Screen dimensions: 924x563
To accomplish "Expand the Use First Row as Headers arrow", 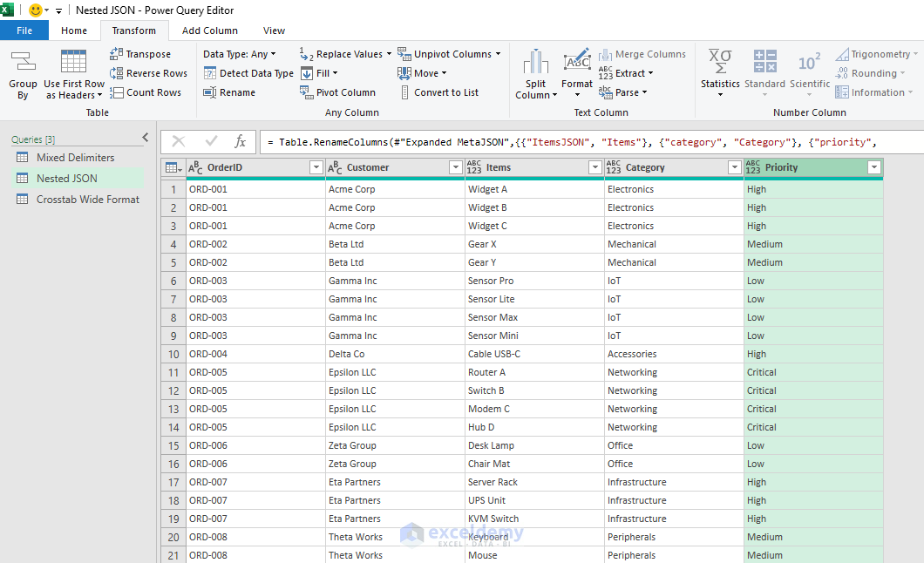I will (x=99, y=95).
